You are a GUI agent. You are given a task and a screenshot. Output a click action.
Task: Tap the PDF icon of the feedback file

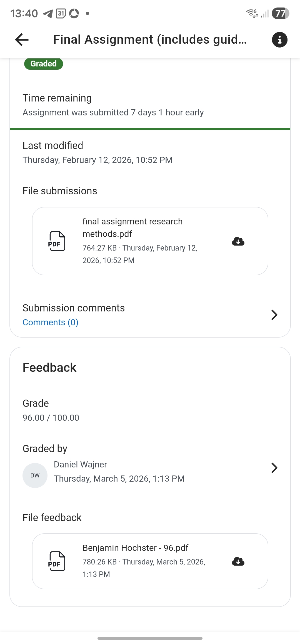tap(57, 561)
